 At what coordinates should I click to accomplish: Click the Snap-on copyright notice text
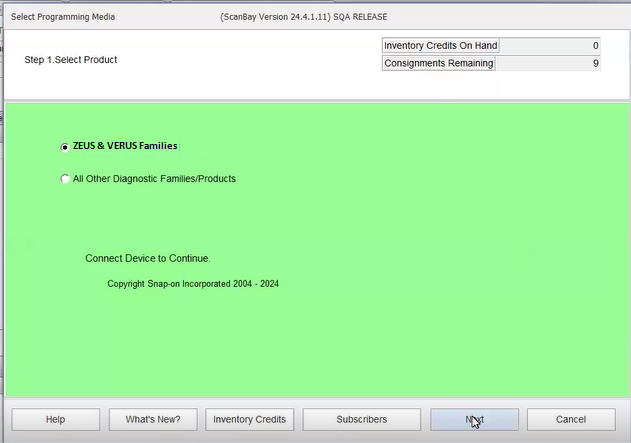click(193, 284)
